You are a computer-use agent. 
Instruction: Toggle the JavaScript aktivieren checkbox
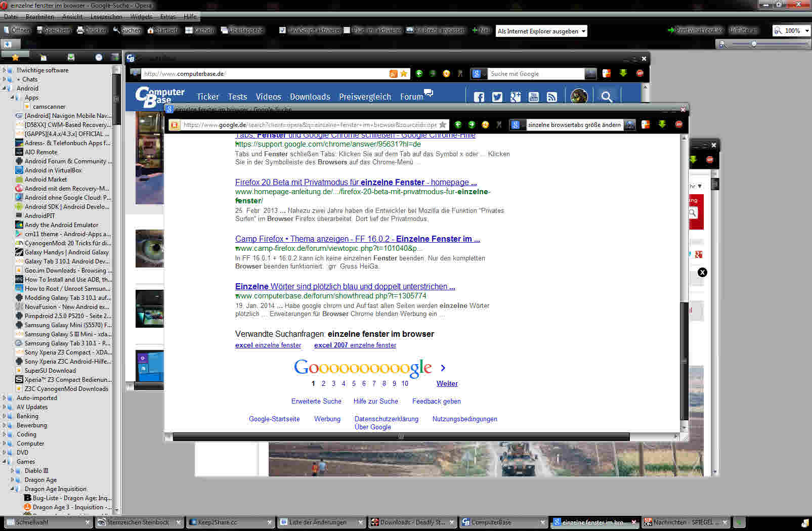coord(282,30)
